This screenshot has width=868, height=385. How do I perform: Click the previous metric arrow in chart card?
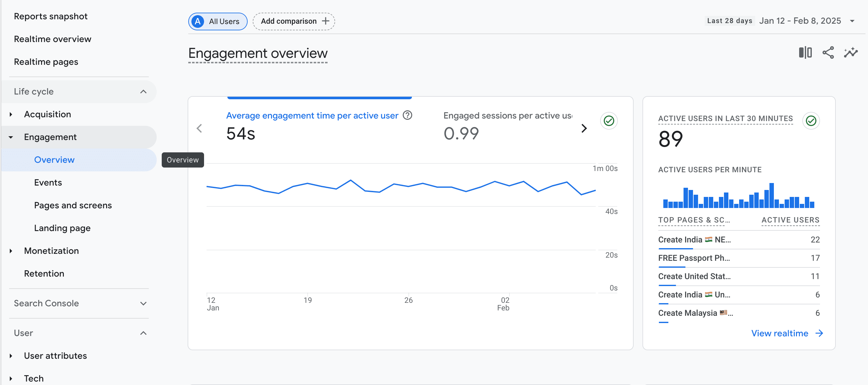pos(199,128)
